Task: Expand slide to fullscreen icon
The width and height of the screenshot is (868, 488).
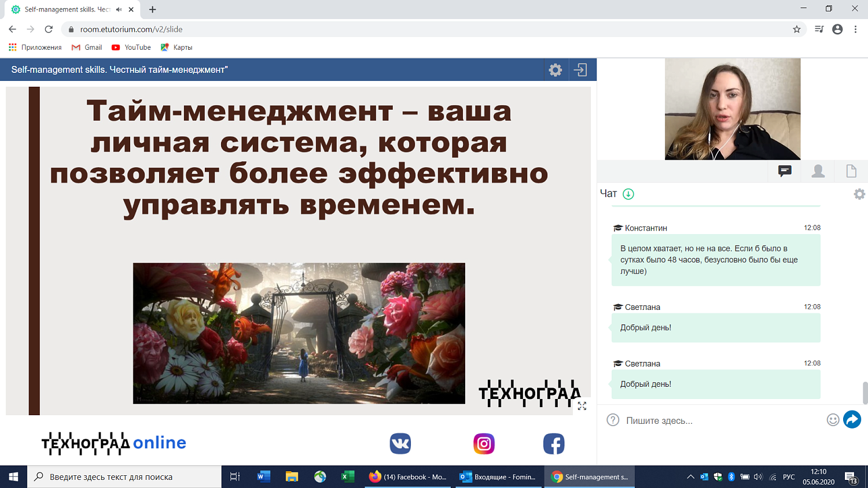Action: tap(582, 406)
